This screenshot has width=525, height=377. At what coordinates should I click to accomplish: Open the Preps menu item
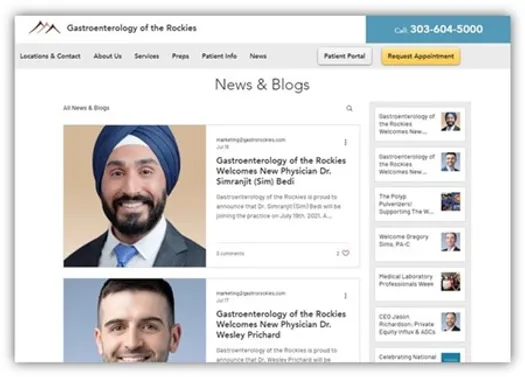[x=180, y=56]
